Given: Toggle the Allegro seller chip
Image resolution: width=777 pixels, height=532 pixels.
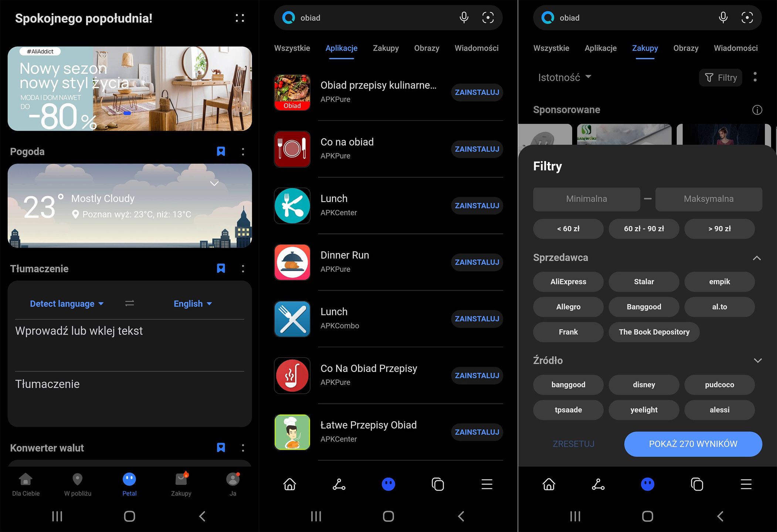Looking at the screenshot, I should coord(568,307).
